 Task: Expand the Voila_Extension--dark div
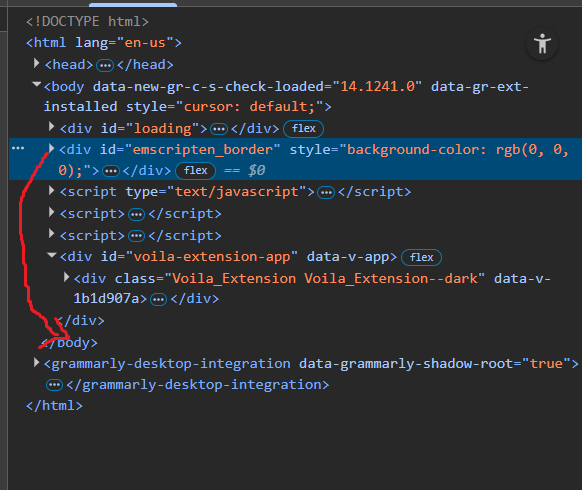[x=66, y=277]
